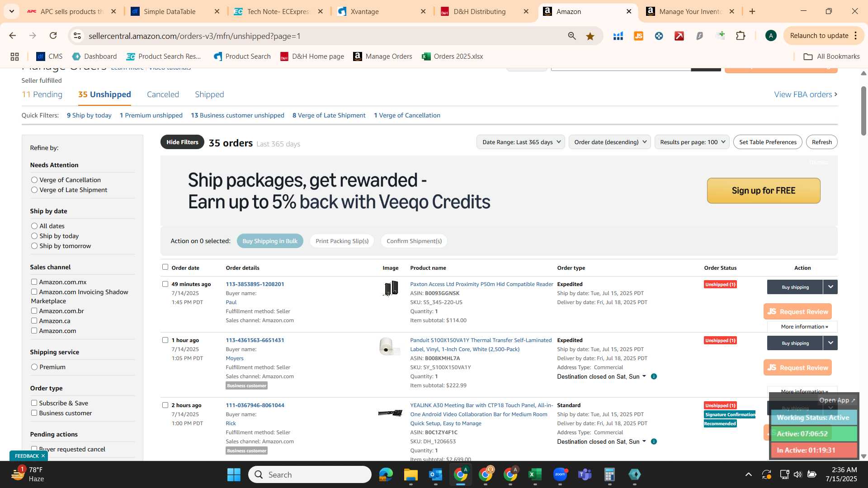Image resolution: width=868 pixels, height=488 pixels.
Task: Open the Windows Start menu
Action: 234,474
